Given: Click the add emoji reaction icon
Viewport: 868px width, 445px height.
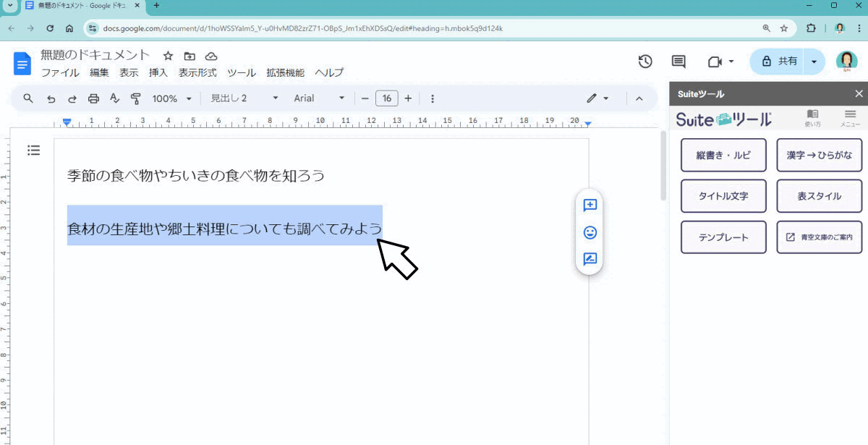Looking at the screenshot, I should (590, 232).
